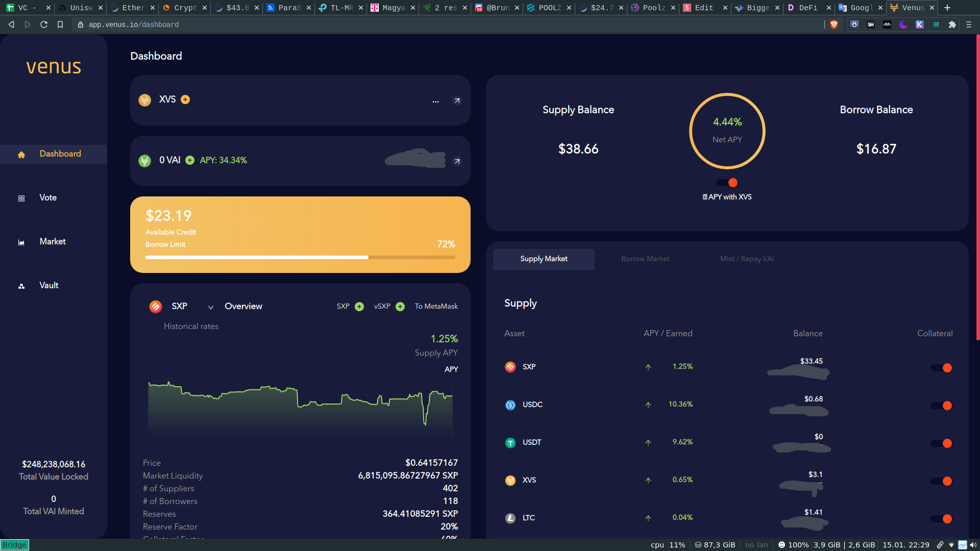
Task: Click the plus icon next to XVS
Action: [x=185, y=99]
